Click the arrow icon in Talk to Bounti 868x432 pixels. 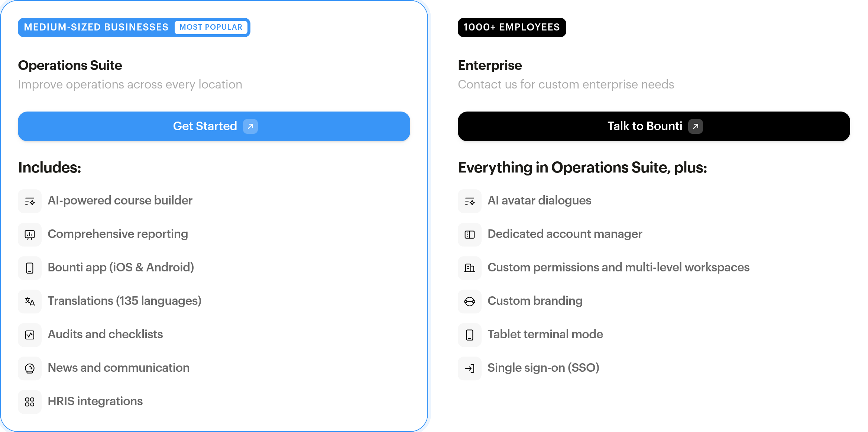[696, 126]
